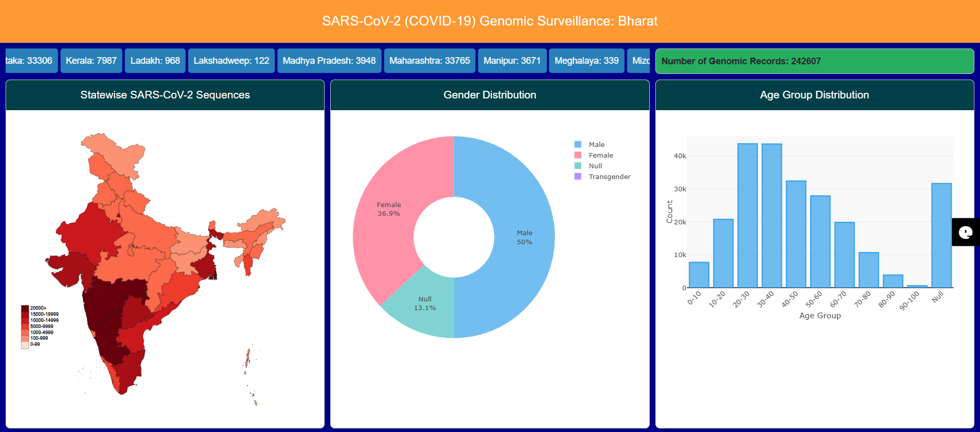Click the 20000+ dark red legend swatch
This screenshot has width=980, height=432.
point(24,308)
